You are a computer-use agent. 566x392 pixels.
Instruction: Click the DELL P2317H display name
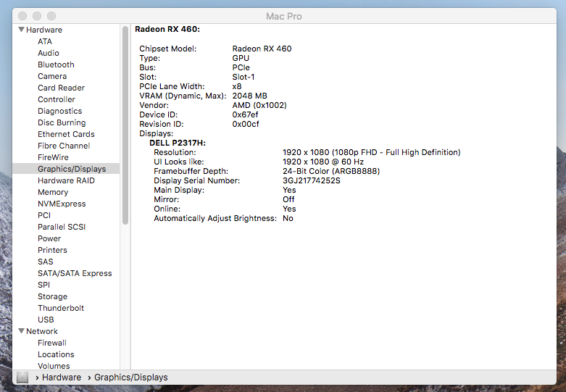point(178,143)
